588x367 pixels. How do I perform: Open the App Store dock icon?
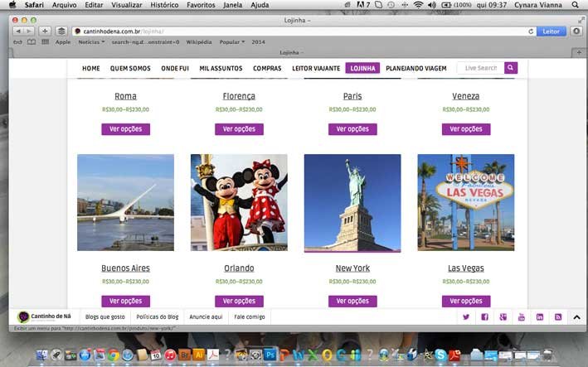[85, 355]
